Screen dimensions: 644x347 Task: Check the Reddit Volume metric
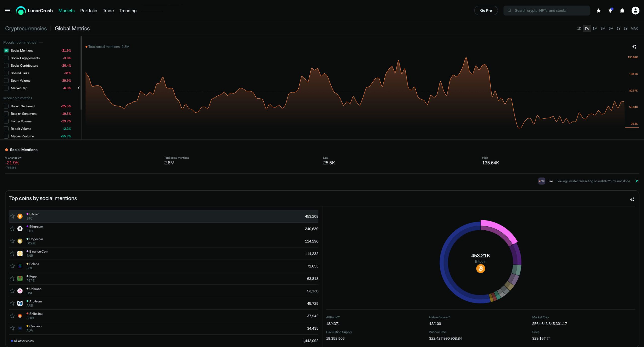6,129
